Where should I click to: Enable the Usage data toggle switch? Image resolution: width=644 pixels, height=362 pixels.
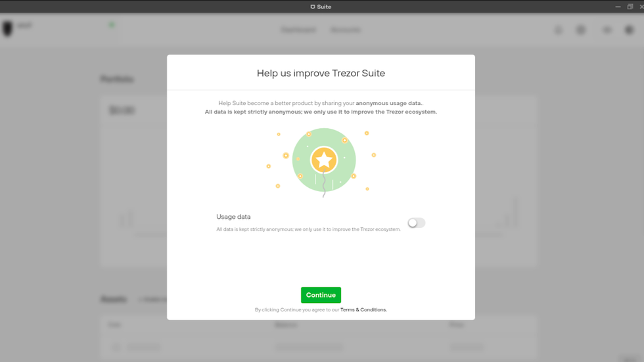pyautogui.click(x=416, y=223)
